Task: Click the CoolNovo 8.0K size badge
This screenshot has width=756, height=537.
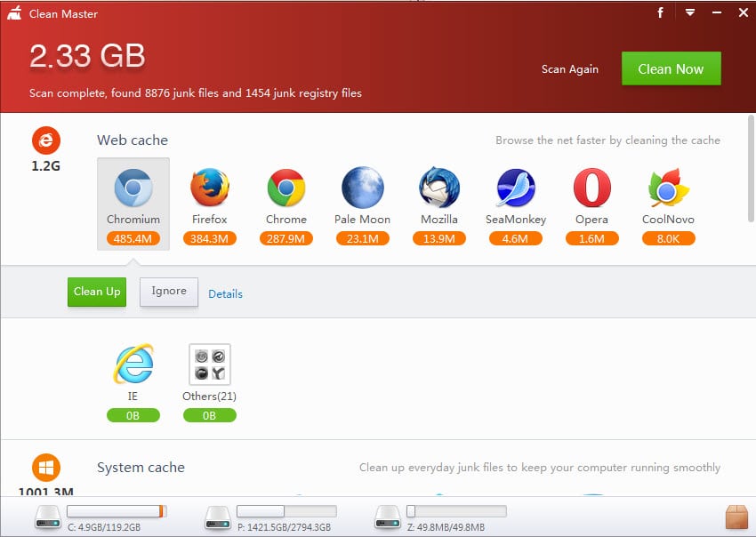Action: click(668, 238)
